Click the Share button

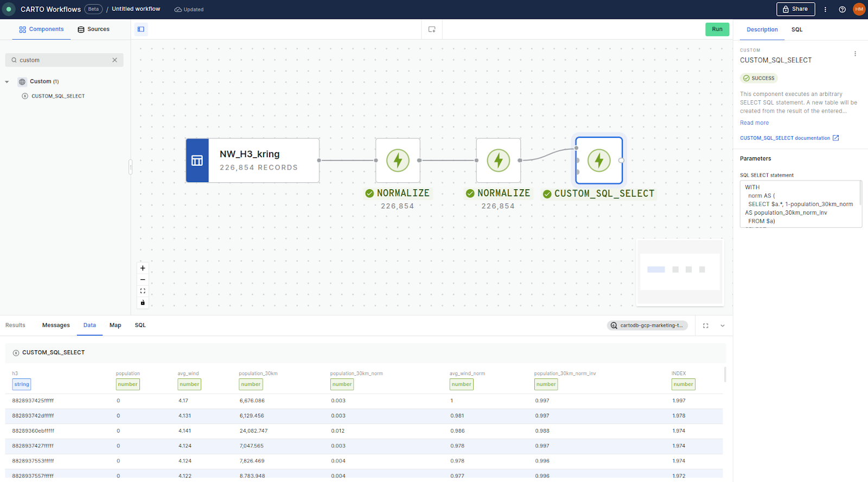795,9
